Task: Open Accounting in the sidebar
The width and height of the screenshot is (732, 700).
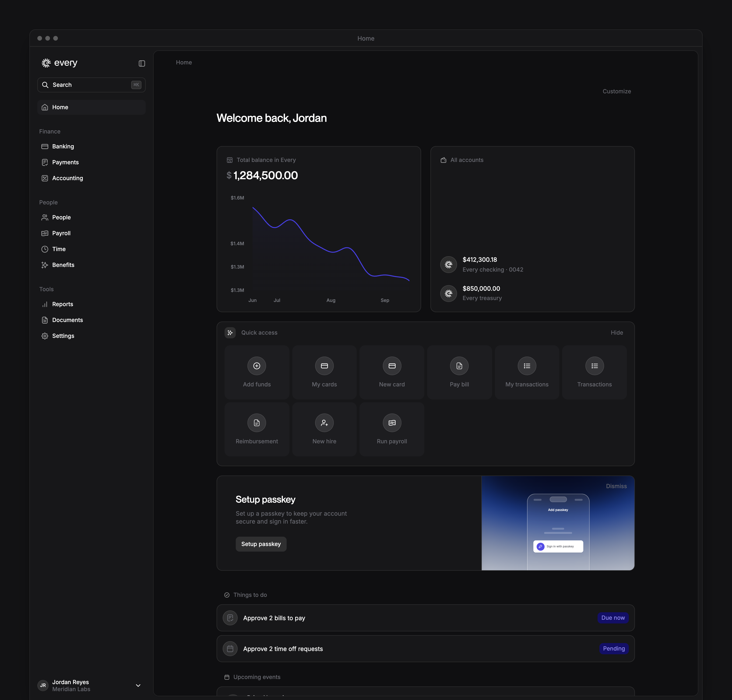Action: [91, 178]
